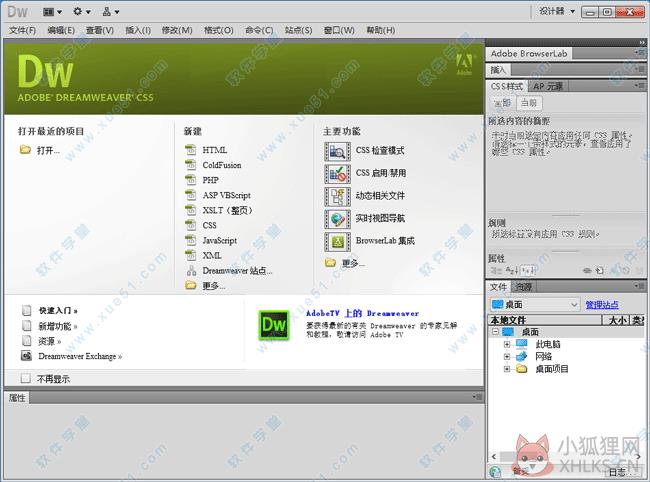Screen dimensions: 650x482
Task: Select the 此电脑 computer icon
Action: point(521,344)
